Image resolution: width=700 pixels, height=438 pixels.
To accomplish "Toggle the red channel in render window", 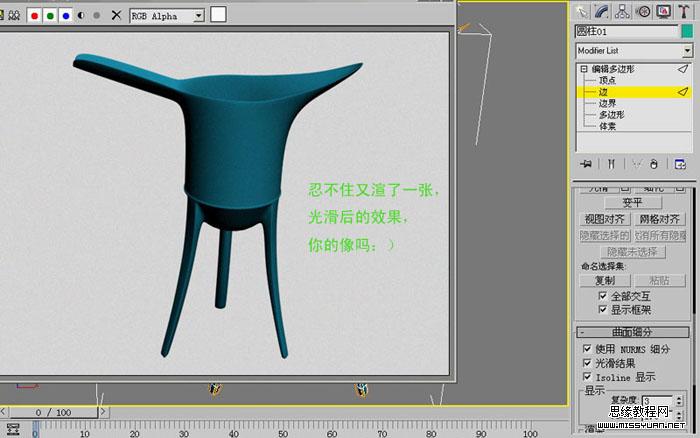I will point(34,16).
